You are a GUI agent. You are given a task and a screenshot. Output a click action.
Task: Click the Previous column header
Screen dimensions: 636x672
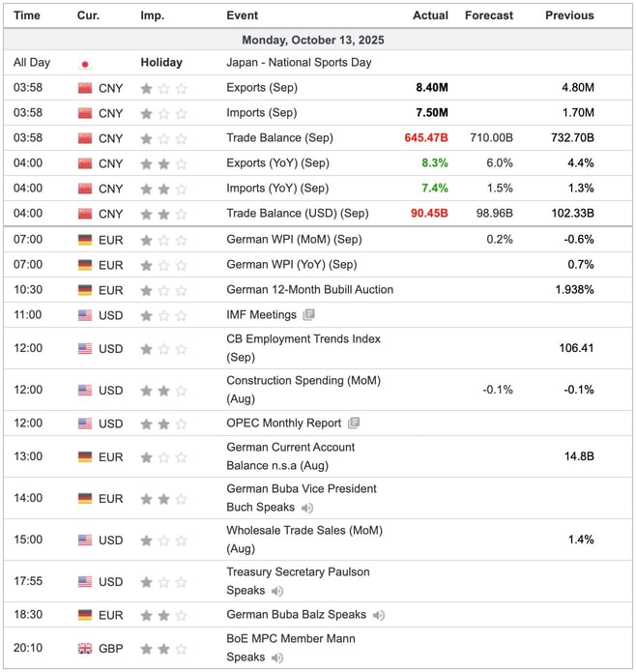569,15
